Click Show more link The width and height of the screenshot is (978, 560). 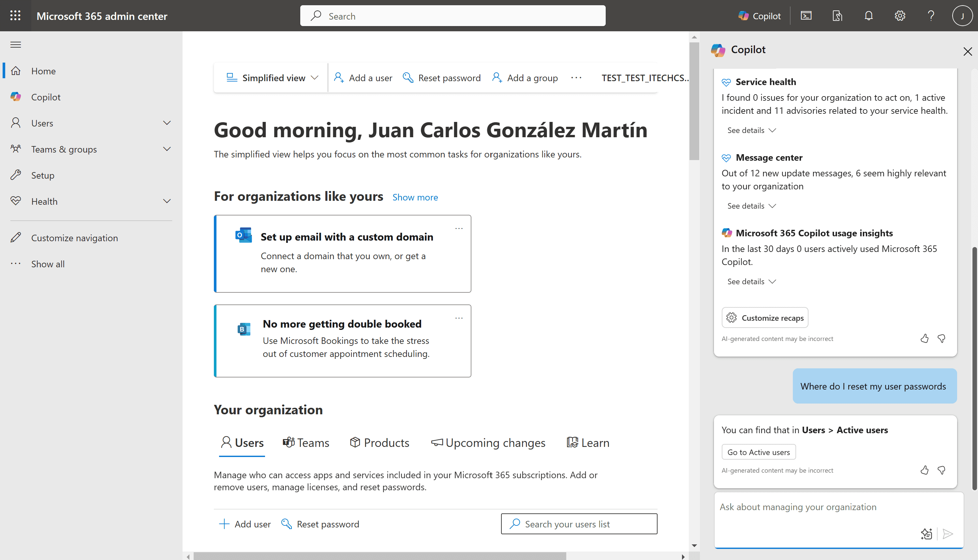[x=415, y=197]
